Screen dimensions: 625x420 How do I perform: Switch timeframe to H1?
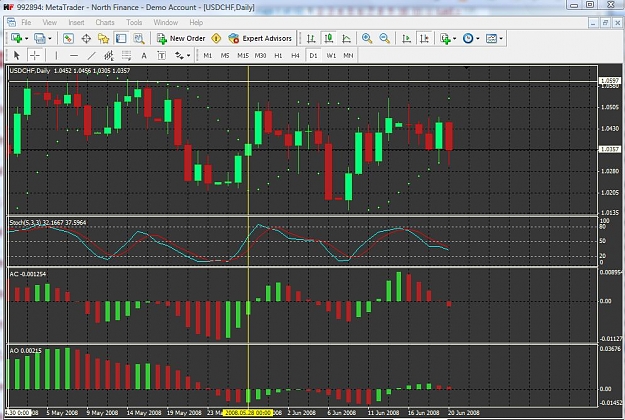click(278, 56)
